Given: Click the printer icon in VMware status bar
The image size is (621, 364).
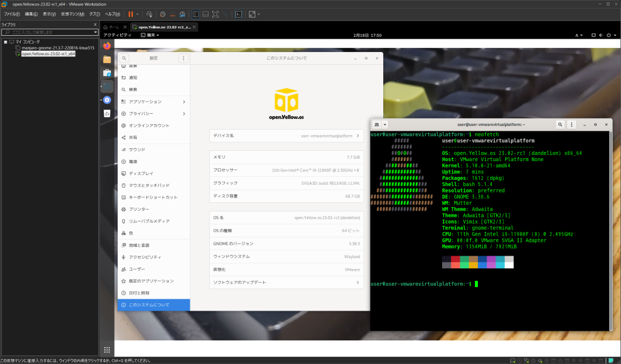Looking at the screenshot, I should [x=532, y=360].
